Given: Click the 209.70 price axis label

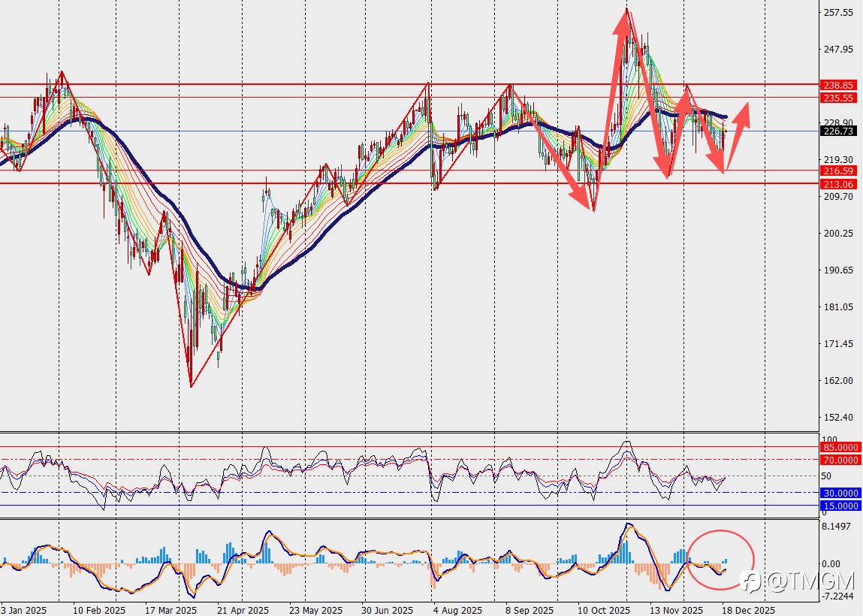Looking at the screenshot, I should click(x=837, y=197).
